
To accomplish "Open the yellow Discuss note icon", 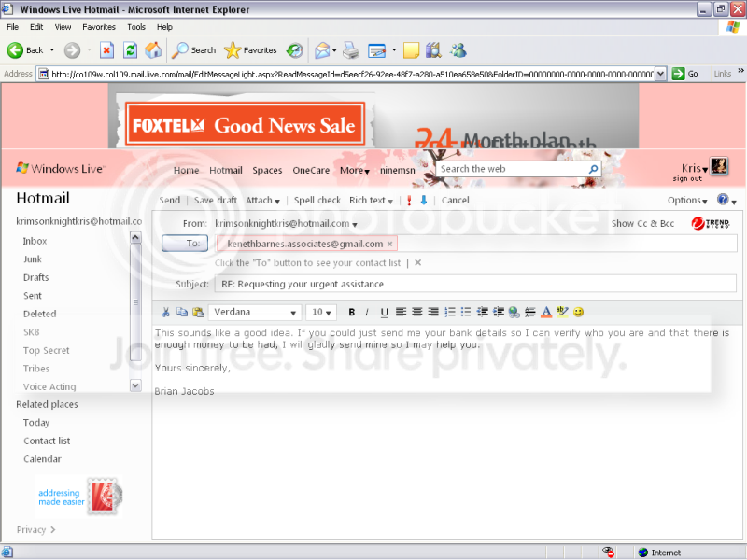I will click(411, 50).
